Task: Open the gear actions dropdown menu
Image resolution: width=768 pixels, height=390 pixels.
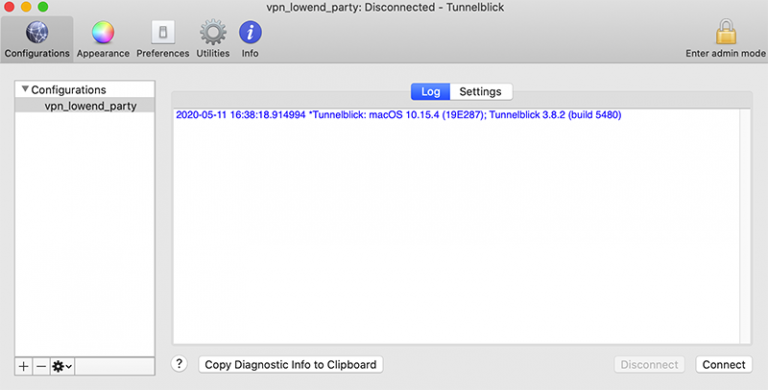Action: point(62,366)
